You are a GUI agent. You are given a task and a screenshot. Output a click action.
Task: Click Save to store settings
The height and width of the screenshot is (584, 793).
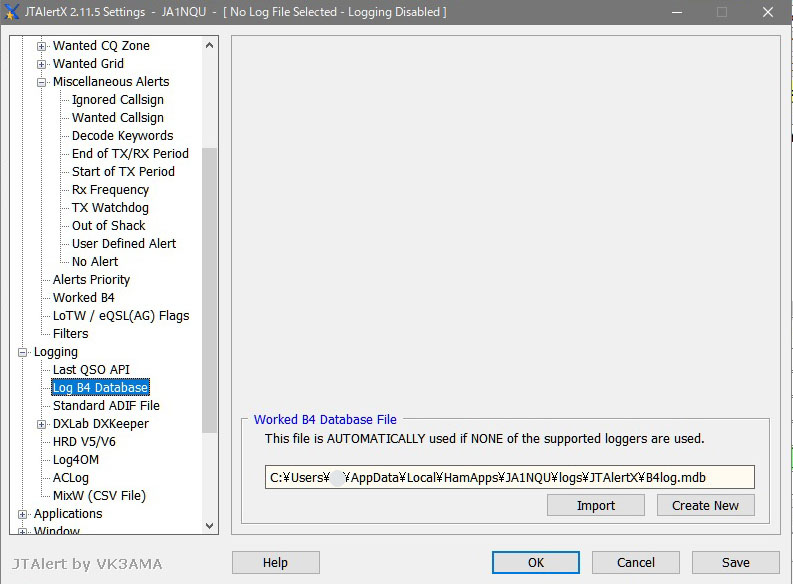click(x=735, y=563)
